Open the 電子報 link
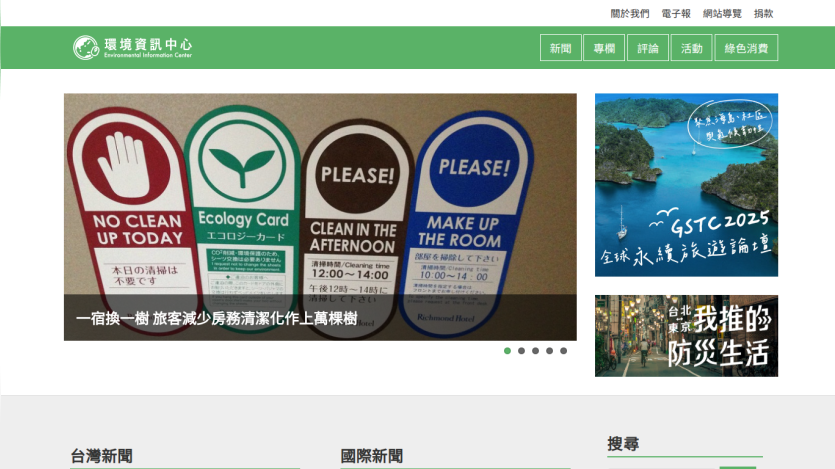 click(x=676, y=14)
